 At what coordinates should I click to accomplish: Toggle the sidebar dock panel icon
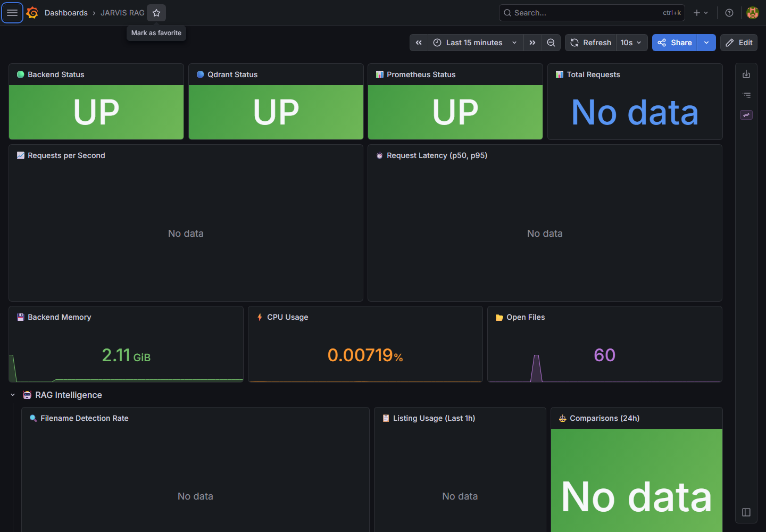(746, 512)
